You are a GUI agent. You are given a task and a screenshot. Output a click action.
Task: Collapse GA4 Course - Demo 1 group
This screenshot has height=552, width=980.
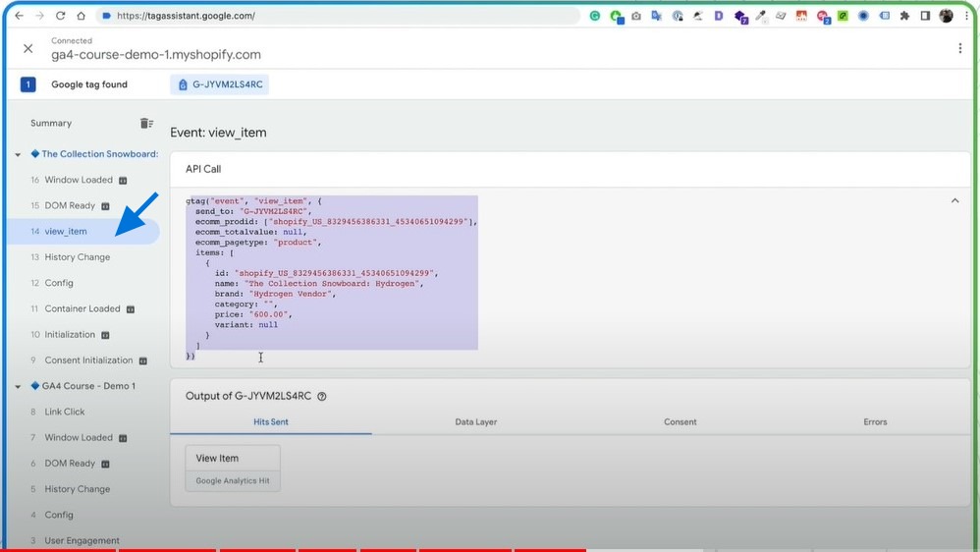point(18,386)
